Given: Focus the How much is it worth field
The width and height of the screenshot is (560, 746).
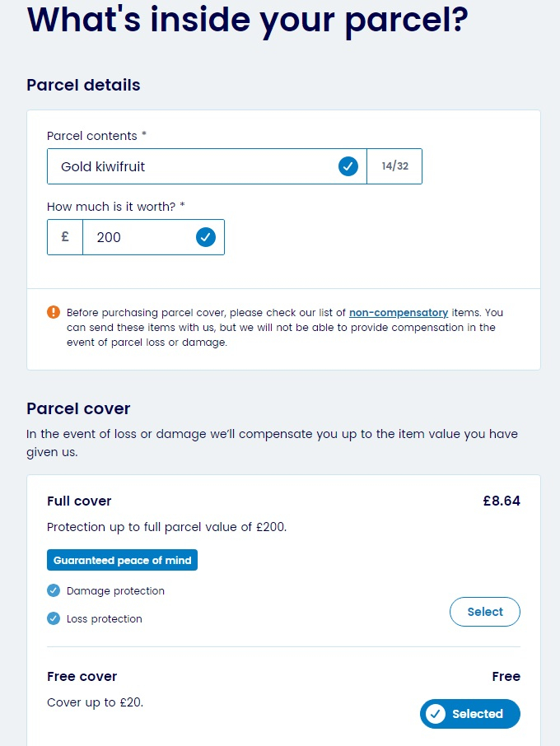Looking at the screenshot, I should [x=154, y=237].
